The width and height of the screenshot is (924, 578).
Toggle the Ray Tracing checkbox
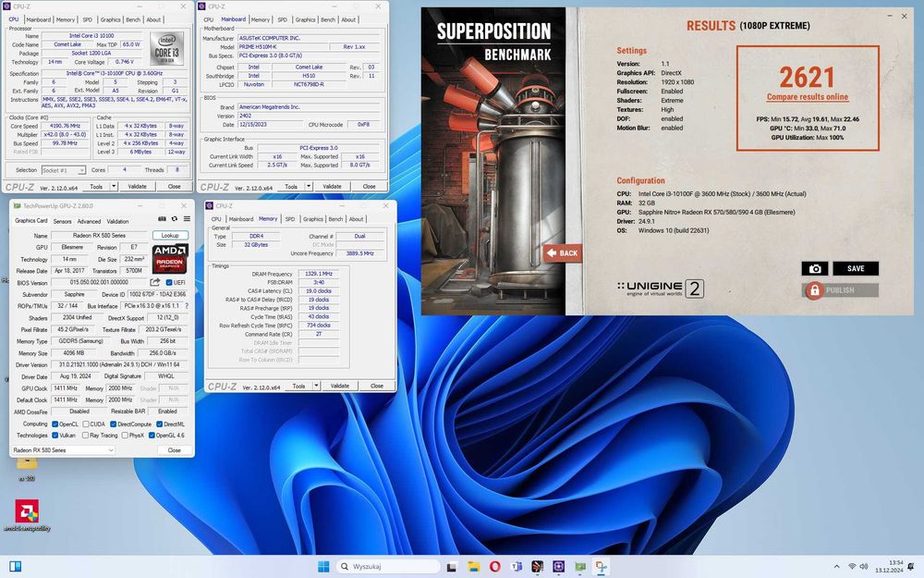(86, 436)
